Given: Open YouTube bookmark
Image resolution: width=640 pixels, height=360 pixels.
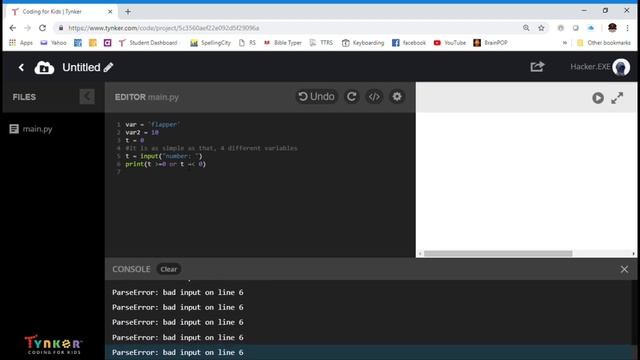Looking at the screenshot, I should coord(450,42).
